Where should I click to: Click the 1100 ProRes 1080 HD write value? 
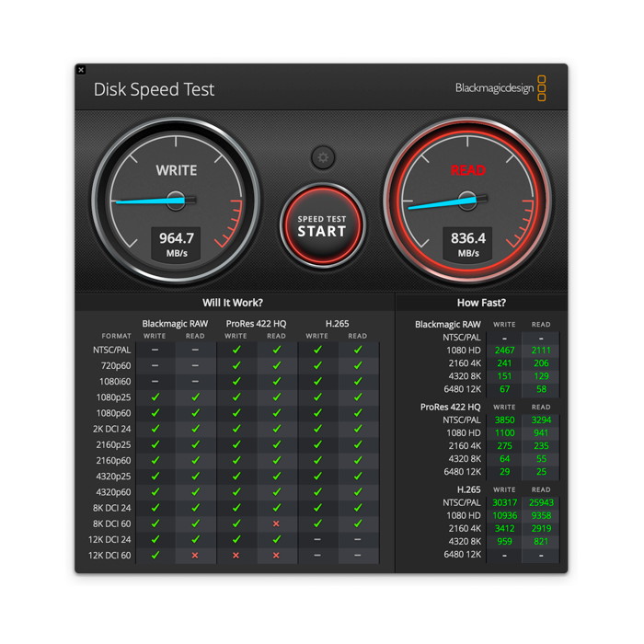[x=504, y=433]
